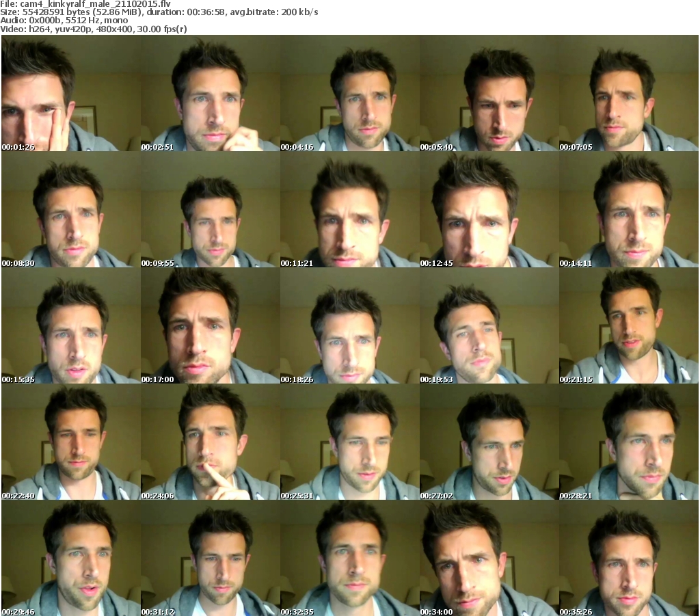Click the Size and duration info line
This screenshot has height=616, width=700.
pos(159,12)
